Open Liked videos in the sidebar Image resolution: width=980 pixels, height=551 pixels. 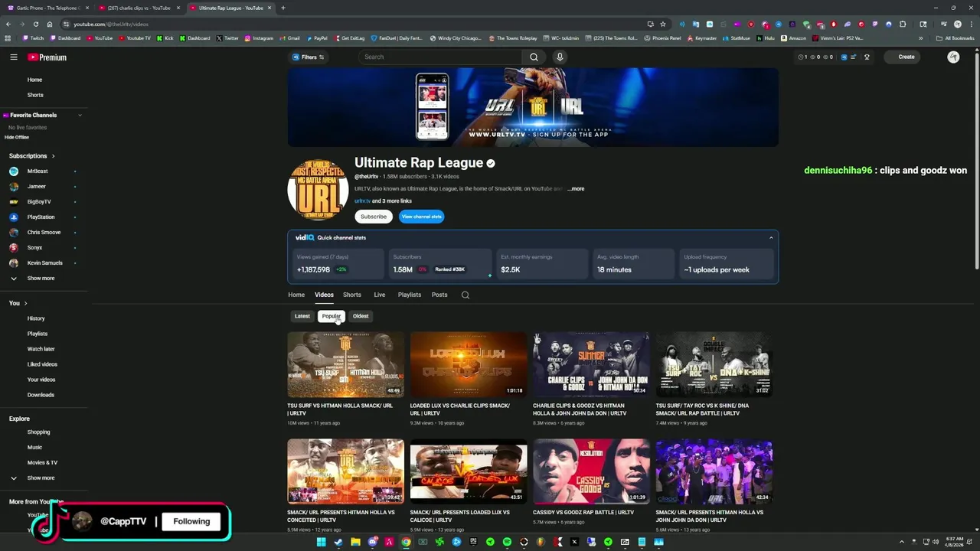pos(42,364)
